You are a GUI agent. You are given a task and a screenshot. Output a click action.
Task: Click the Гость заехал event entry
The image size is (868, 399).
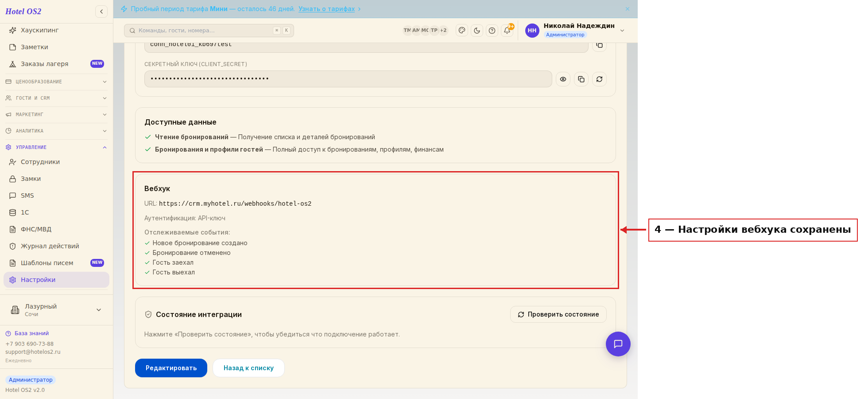point(169,262)
